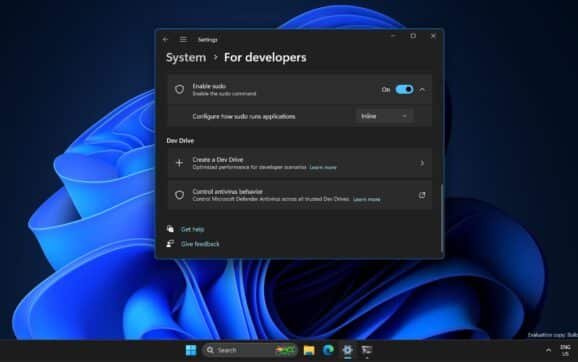The width and height of the screenshot is (578, 362).
Task: Click the Settings window vertical scrollbar
Action: tap(441, 217)
